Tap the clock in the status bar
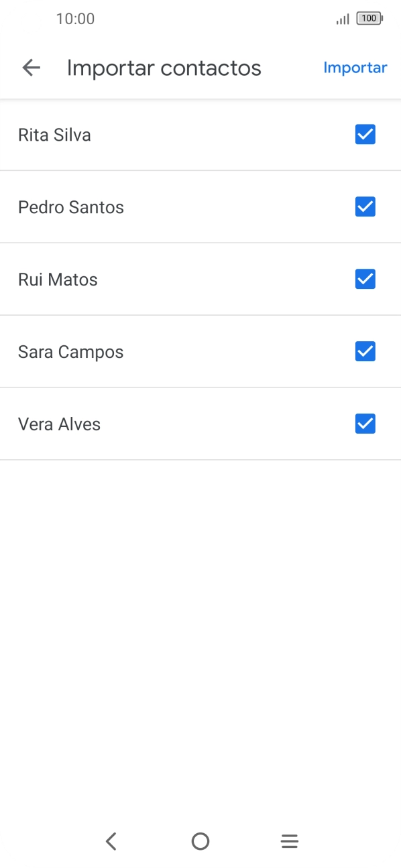This screenshot has width=401, height=868. (x=76, y=19)
